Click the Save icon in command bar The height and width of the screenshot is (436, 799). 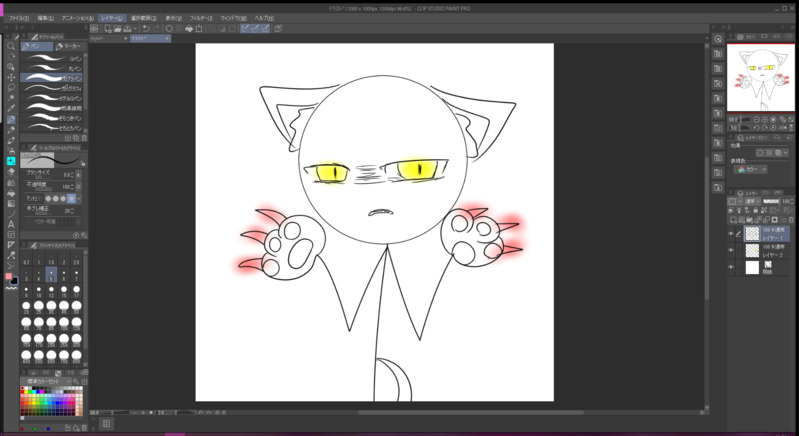[127, 29]
